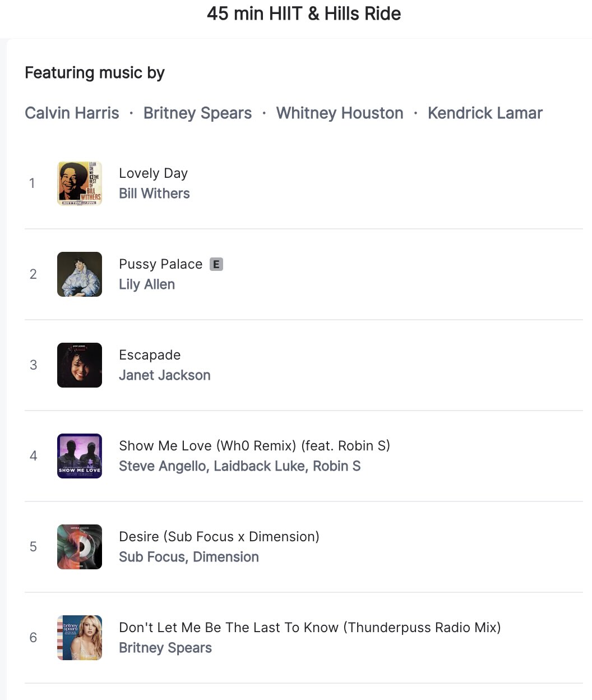The width and height of the screenshot is (592, 700).
Task: Open the Show Me Love album cover
Action: [79, 455]
